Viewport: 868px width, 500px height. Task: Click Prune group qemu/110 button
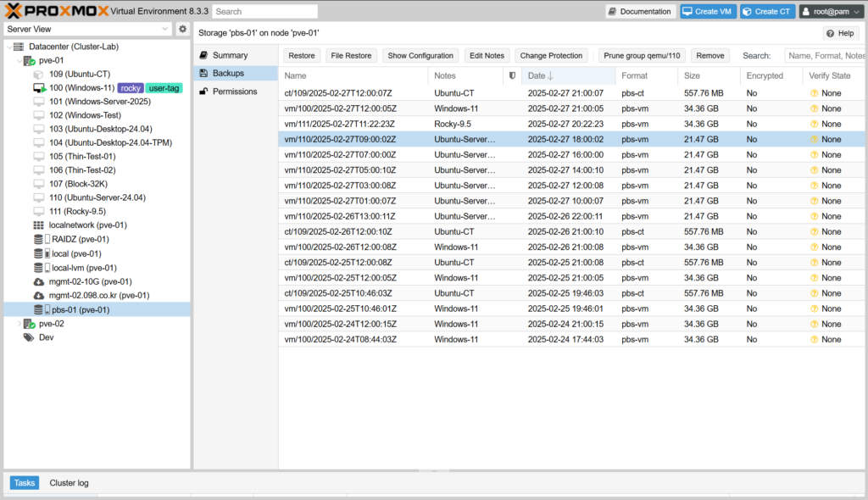[642, 56]
